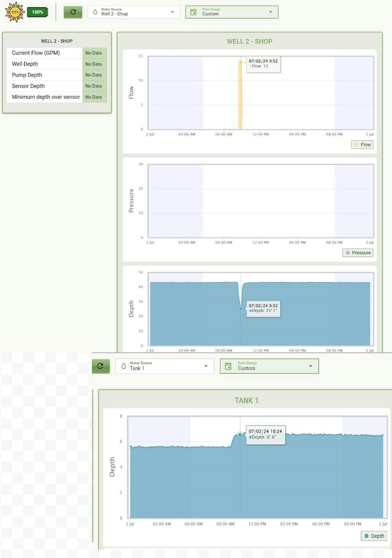Click the water drop icon for Tank 1
The height and width of the screenshot is (558, 392).
124,366
